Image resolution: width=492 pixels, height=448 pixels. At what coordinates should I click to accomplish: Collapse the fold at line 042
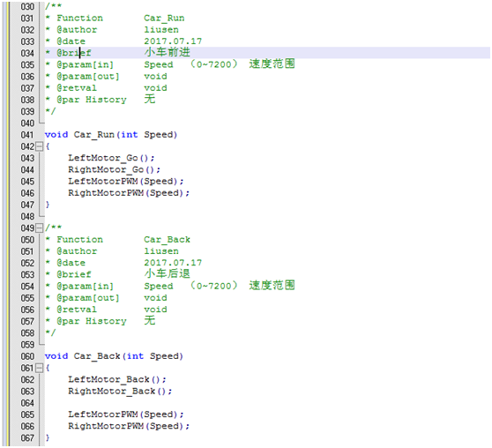[x=39, y=146]
